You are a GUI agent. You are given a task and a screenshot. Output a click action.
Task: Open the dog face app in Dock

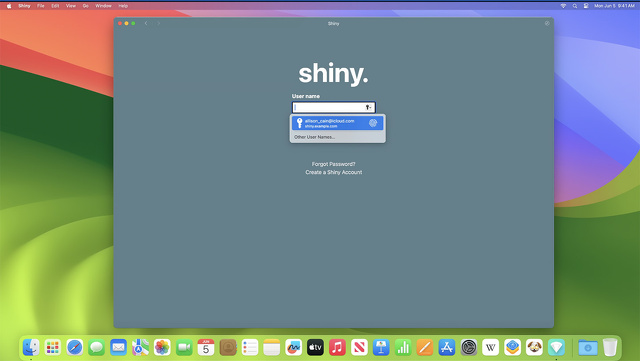tap(534, 348)
